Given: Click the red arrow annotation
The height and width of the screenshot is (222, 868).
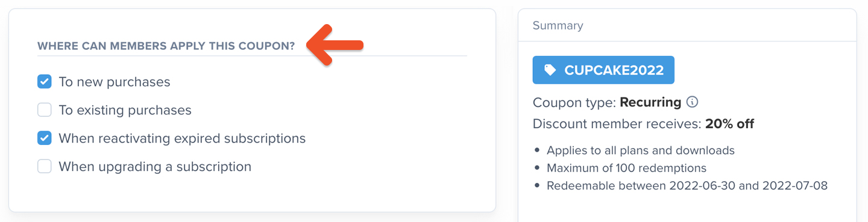Looking at the screenshot, I should coord(335,45).
